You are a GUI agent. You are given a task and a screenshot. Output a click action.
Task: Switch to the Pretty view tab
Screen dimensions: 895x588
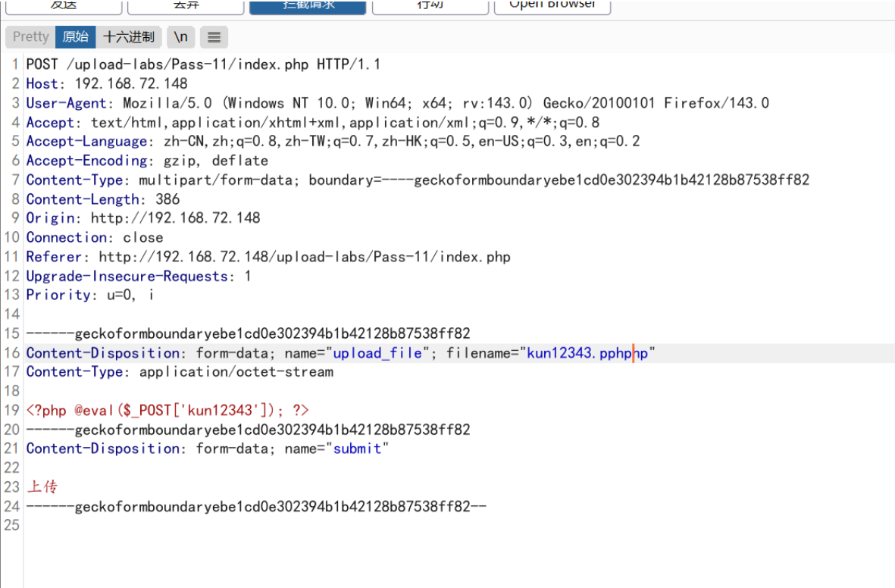click(30, 37)
